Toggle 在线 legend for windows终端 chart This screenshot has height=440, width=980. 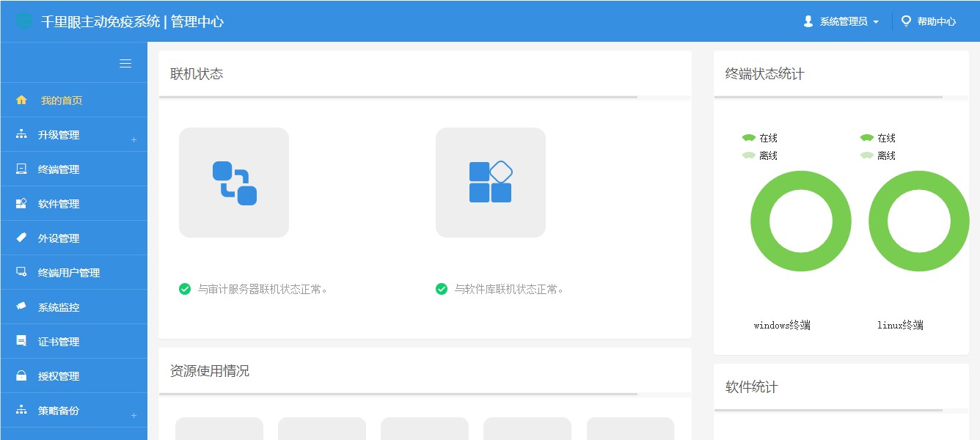coord(759,138)
